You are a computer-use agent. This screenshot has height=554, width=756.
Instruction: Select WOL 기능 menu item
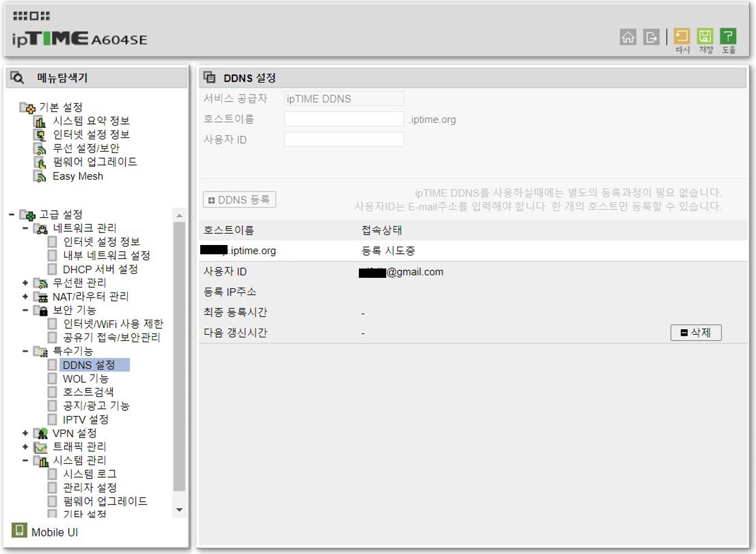click(x=85, y=378)
